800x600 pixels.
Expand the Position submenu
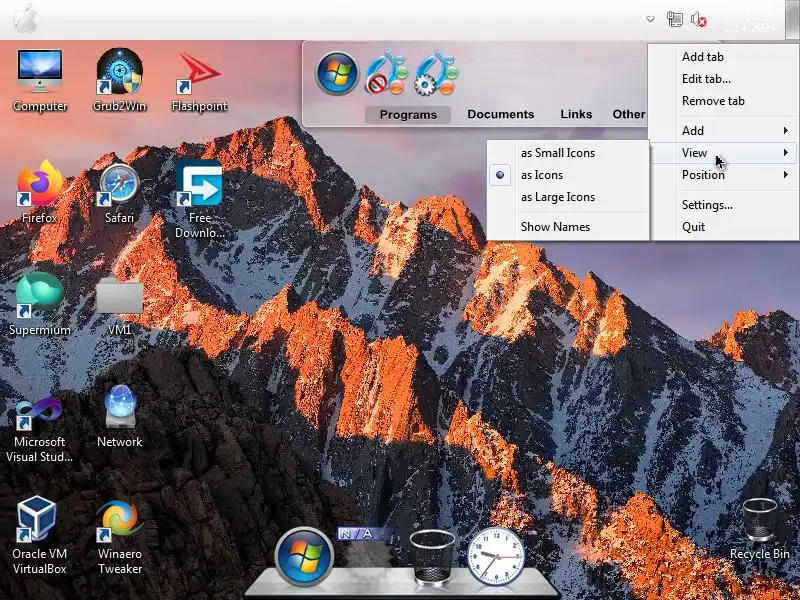723,174
